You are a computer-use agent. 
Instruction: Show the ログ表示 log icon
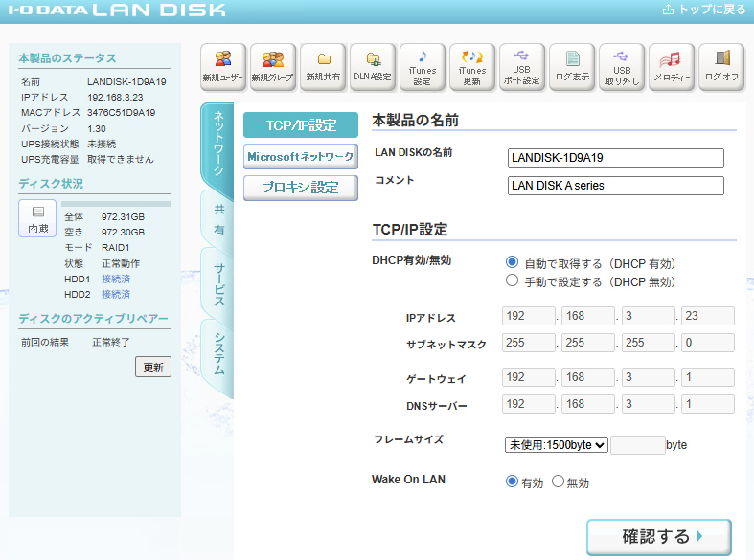coord(572,67)
